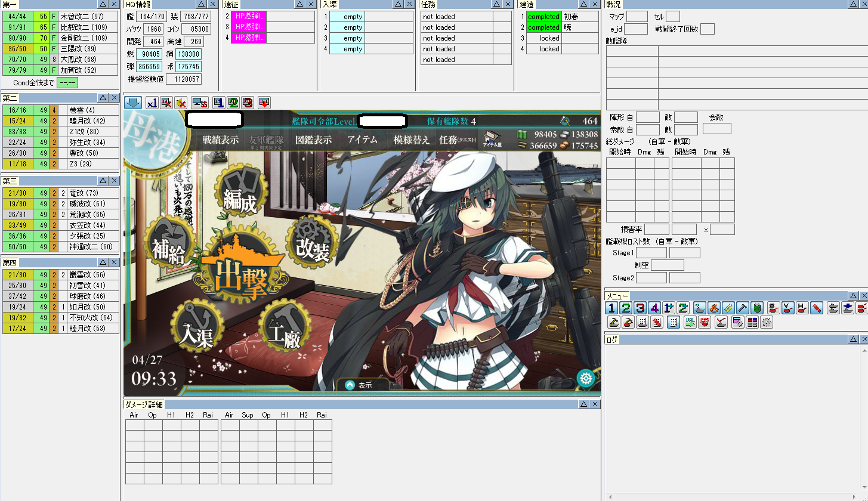
Task: Click the red GET icon in メニュー
Action: pyautogui.click(x=705, y=322)
